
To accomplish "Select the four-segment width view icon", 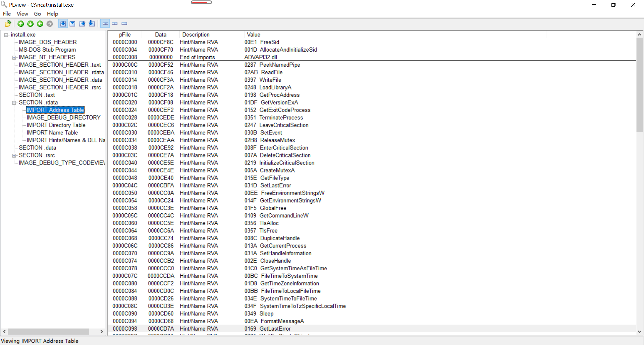I will 105,24.
